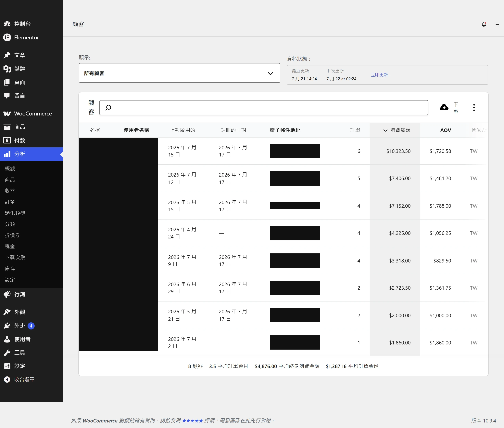Open 庫存 analytics submenu
Viewport: 504px width, 428px height.
(x=10, y=269)
